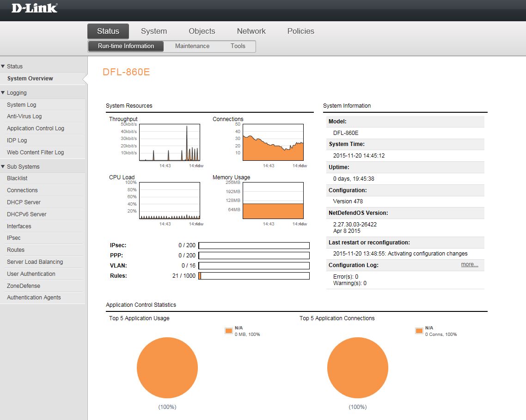Click the Rules usage progress bar
526x420 pixels.
coord(254,276)
